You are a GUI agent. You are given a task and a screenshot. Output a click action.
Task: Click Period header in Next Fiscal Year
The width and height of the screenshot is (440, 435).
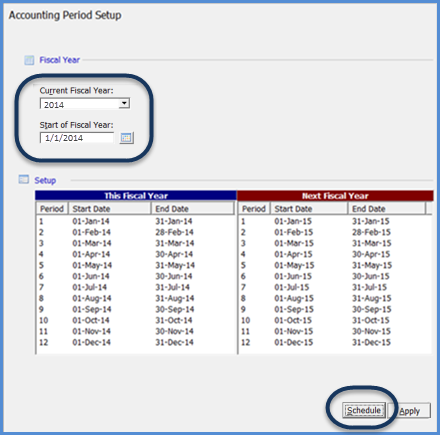(x=254, y=209)
